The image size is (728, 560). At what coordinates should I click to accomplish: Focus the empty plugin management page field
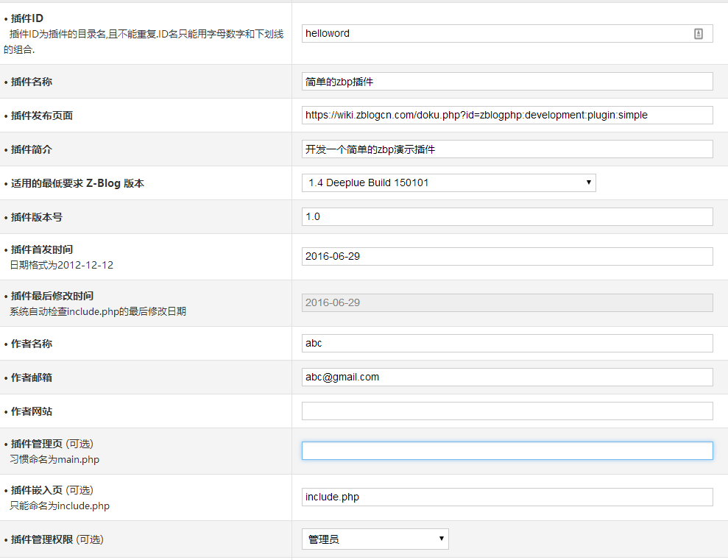click(507, 450)
